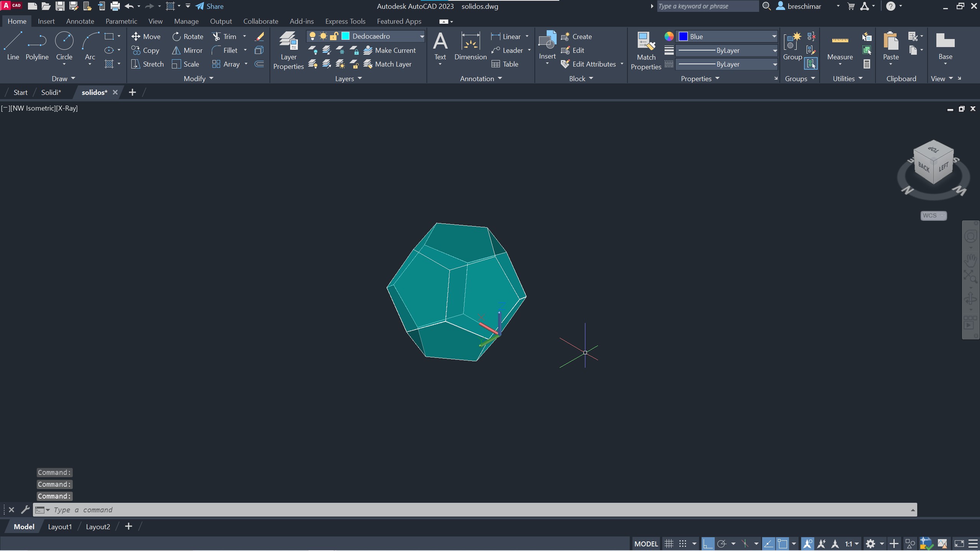Click the blue object color swatch

[x=683, y=36]
